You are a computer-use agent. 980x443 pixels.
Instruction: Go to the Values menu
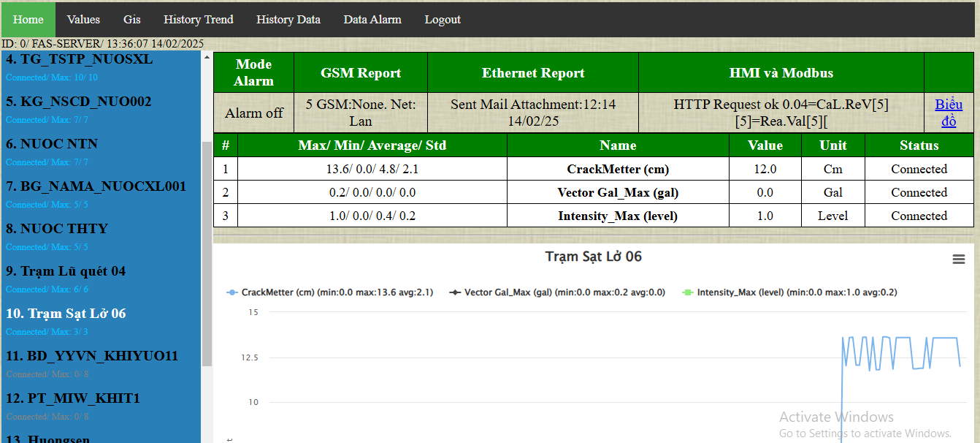tap(83, 20)
